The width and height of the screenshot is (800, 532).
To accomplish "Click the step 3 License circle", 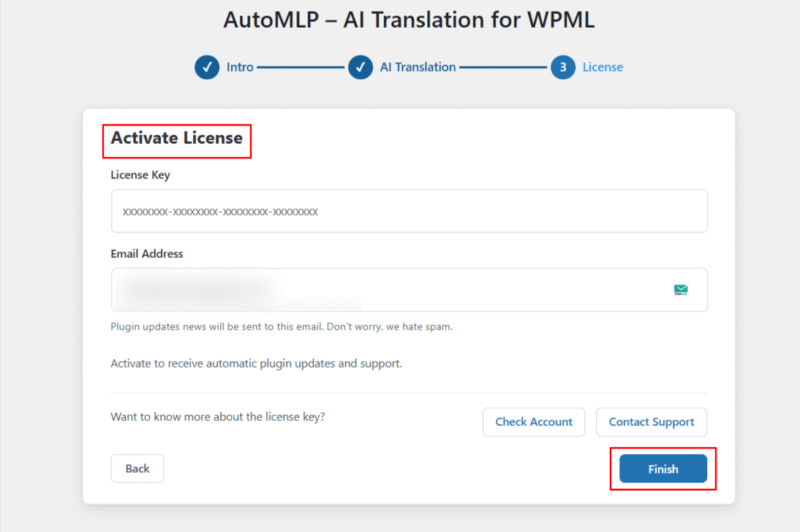I will point(563,67).
